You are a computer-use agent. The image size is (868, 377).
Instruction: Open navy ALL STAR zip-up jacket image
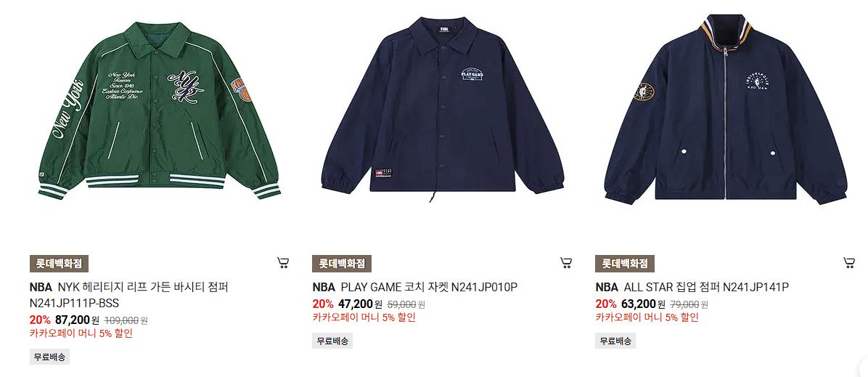pyautogui.click(x=725, y=108)
